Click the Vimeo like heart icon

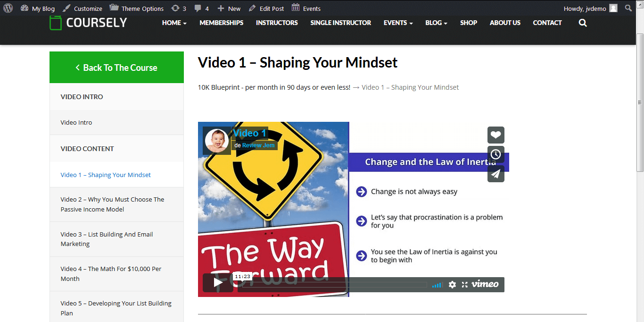pos(495,135)
